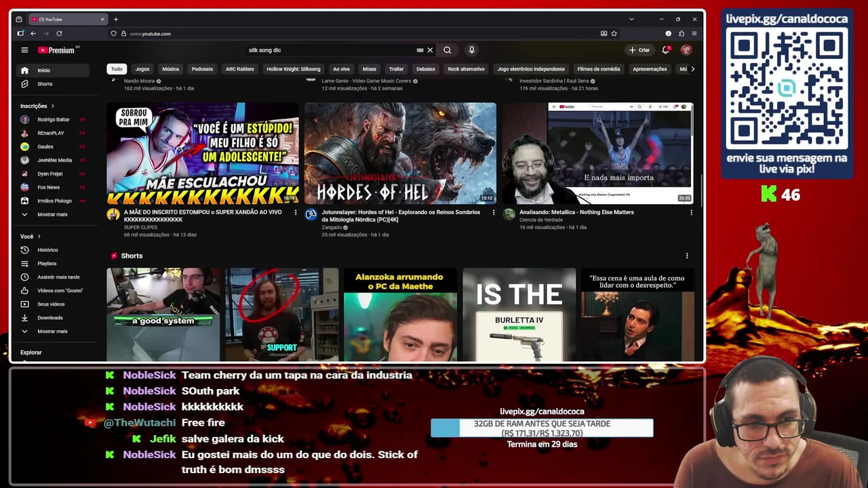Show more filter chips with right arrow
Screen dimensions: 868x488
point(692,69)
